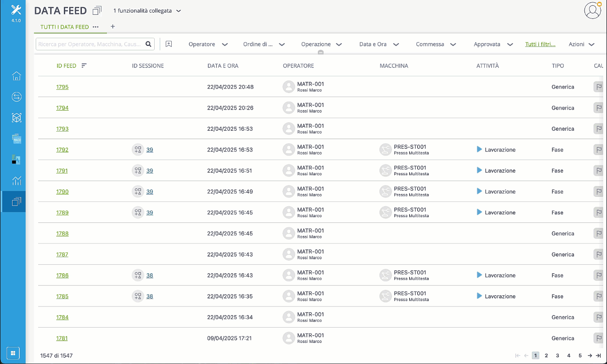This screenshot has height=364, width=607.
Task: Click Fase type in row 1786
Action: 558,275
